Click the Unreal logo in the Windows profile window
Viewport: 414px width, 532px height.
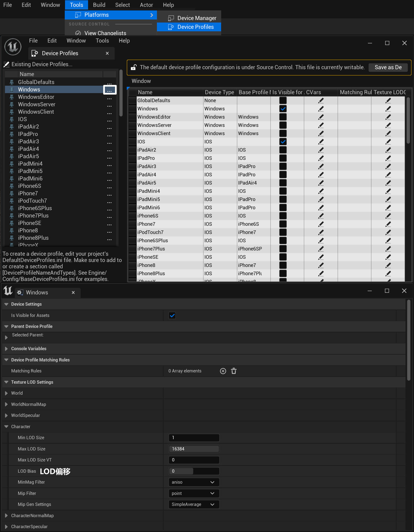pos(8,291)
